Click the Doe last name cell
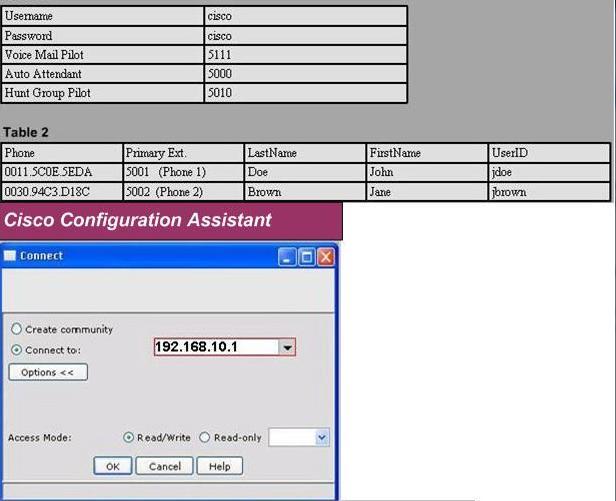 click(305, 172)
